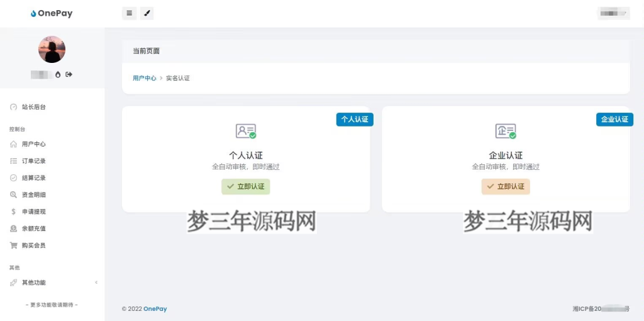Click the check-circle icon beside 结算记录

point(14,178)
